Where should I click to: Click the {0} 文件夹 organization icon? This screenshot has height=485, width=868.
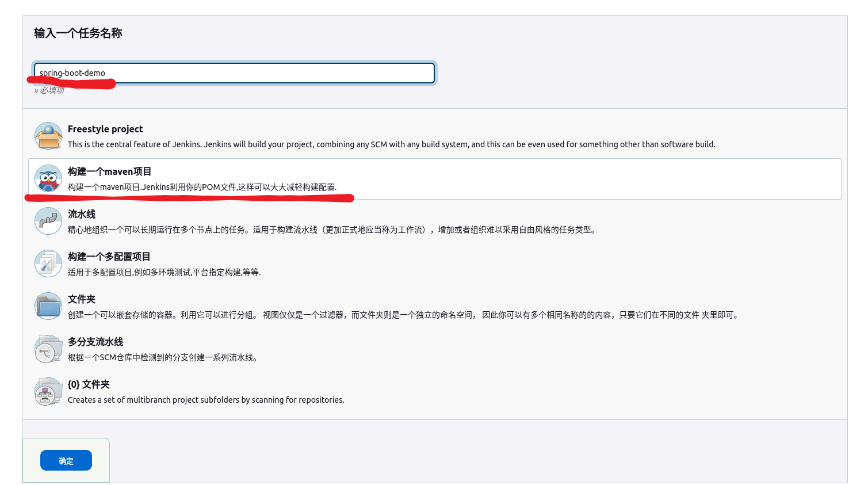pos(48,391)
